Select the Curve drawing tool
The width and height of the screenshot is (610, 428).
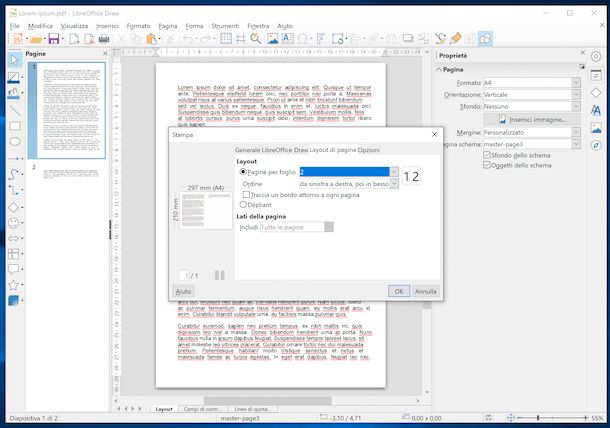[14, 174]
